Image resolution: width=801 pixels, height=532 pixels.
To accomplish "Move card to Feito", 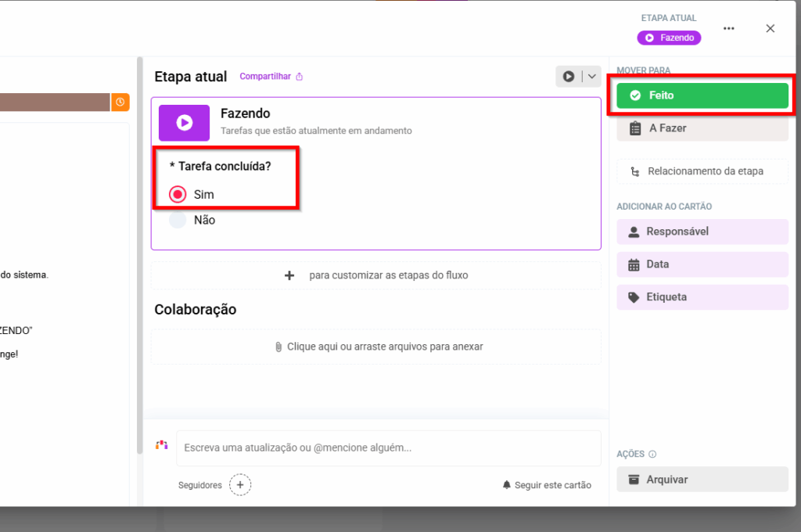I will pyautogui.click(x=702, y=95).
